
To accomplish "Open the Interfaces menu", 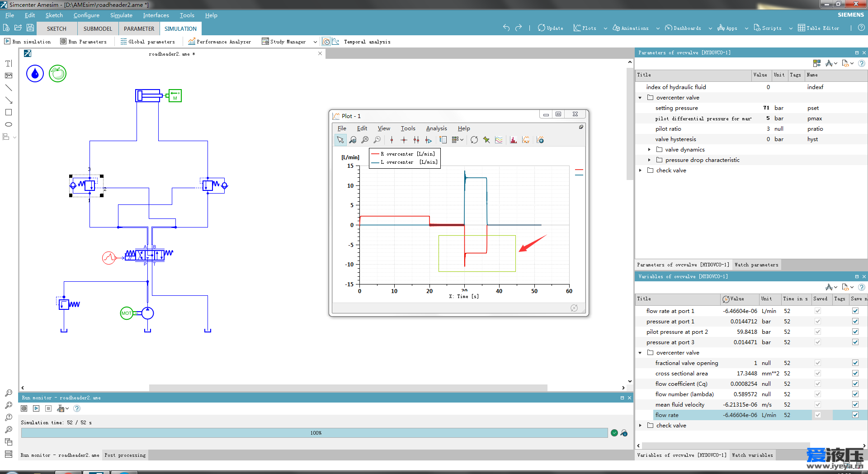I will (156, 15).
